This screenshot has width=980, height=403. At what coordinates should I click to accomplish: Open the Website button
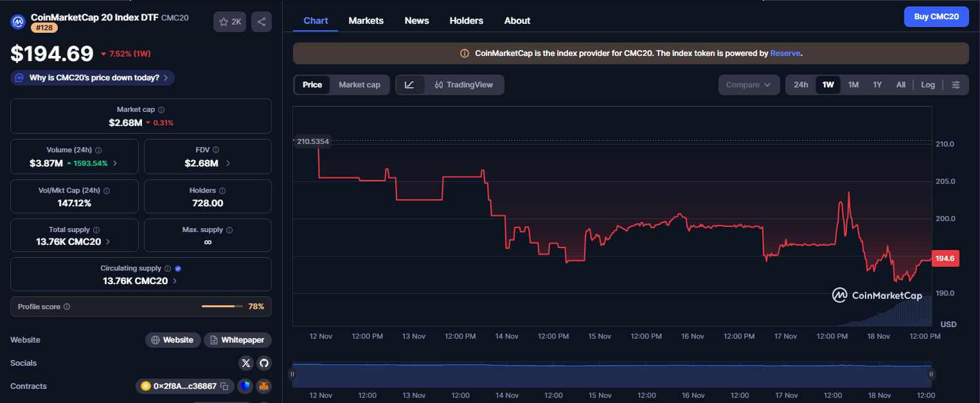[173, 340]
